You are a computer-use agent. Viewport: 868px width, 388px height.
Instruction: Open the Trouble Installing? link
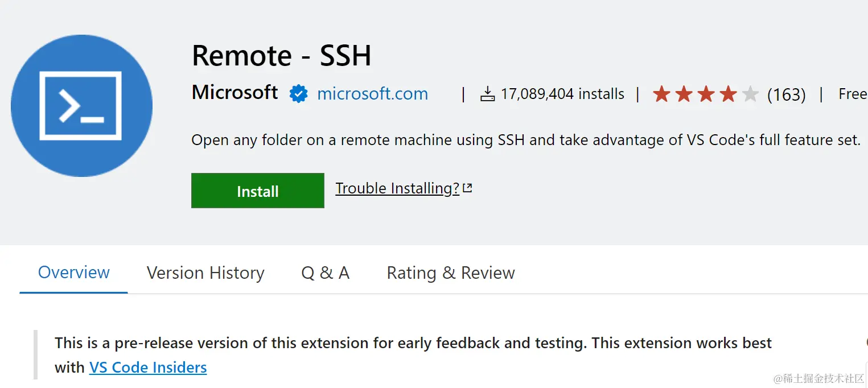397,188
